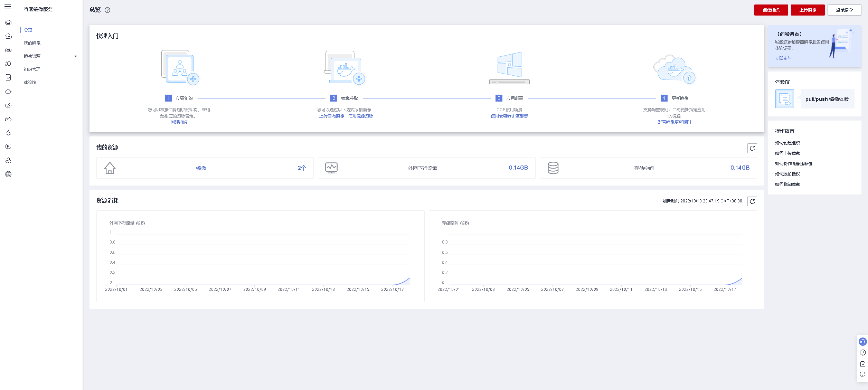
Task: Click the pull/push experience icon
Action: (784, 99)
